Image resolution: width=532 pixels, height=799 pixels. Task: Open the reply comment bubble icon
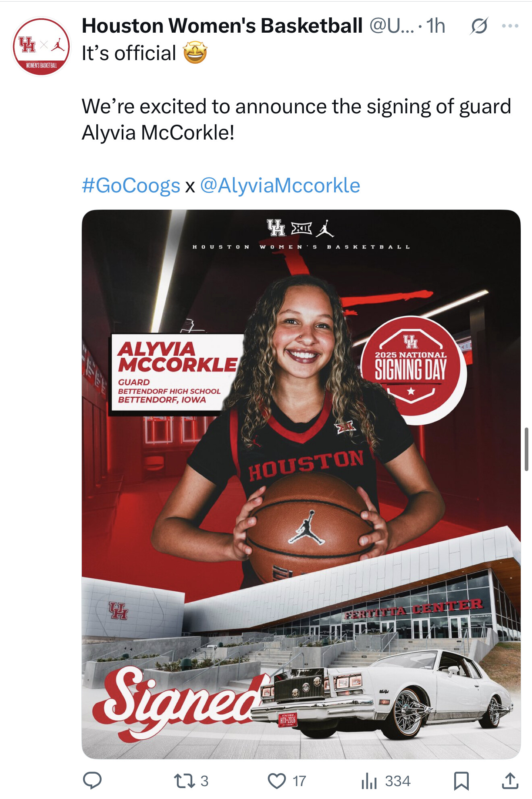(92, 781)
